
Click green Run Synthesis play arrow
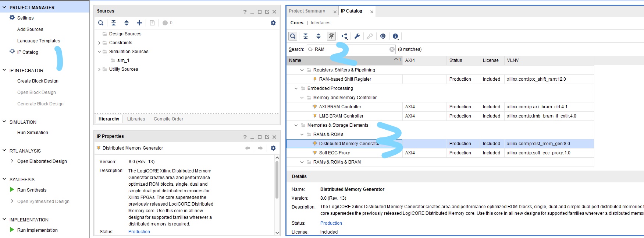tap(12, 190)
